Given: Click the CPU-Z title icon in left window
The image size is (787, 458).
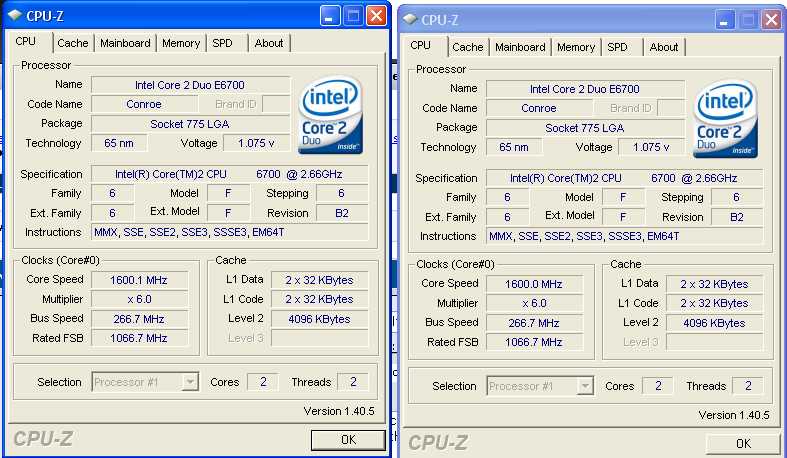Looking at the screenshot, I should (x=15, y=16).
